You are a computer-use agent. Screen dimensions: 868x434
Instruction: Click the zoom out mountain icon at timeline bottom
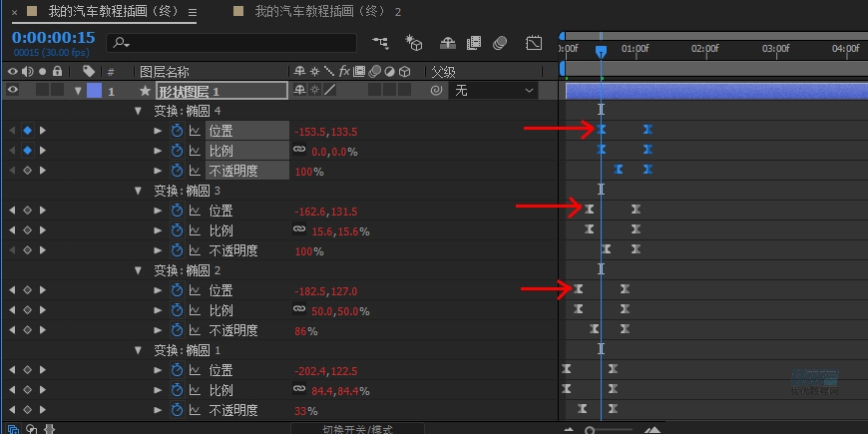[569, 430]
